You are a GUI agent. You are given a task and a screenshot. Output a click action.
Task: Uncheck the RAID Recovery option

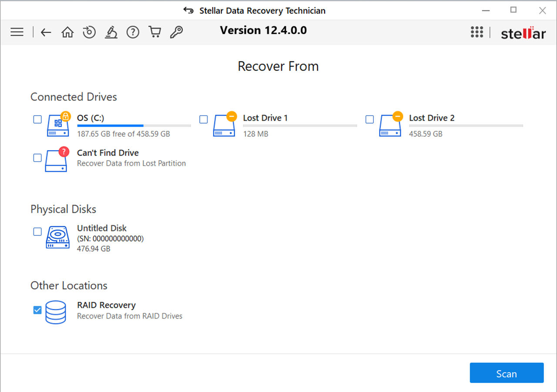coord(37,310)
